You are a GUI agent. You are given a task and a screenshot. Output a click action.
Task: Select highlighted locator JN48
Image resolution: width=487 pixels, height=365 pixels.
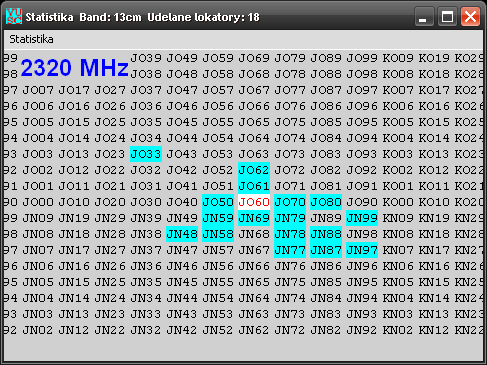[x=182, y=234]
